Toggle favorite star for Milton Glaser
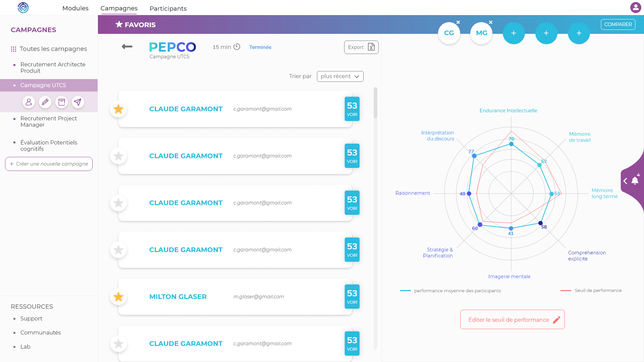Screen dimensions: 644x362 [x=118, y=297]
